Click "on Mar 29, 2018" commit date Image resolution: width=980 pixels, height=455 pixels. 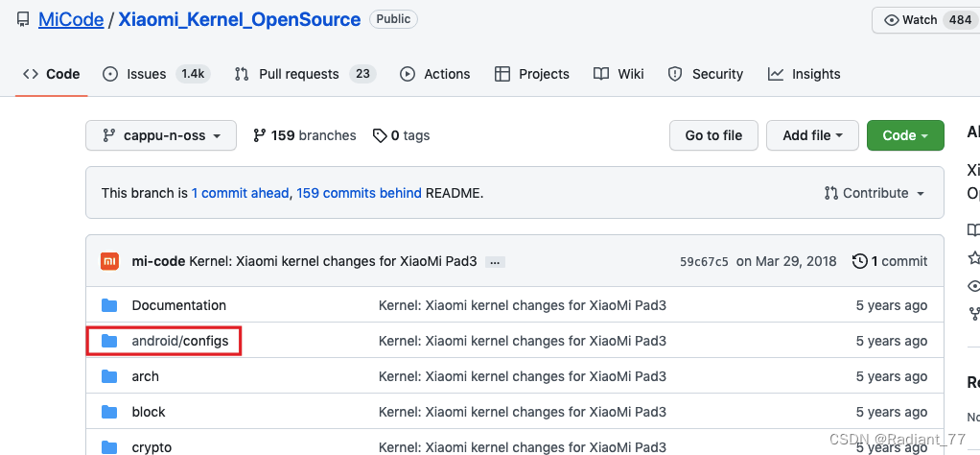tap(786, 261)
